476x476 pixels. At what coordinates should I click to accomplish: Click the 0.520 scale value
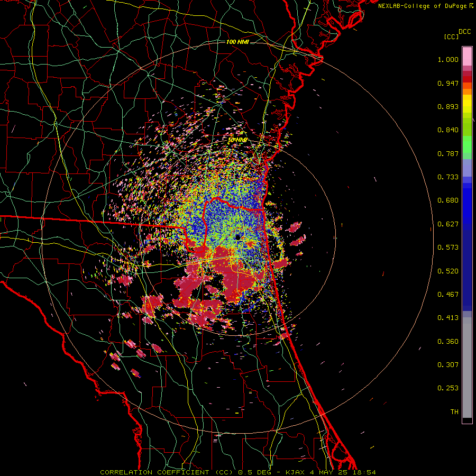click(448, 271)
